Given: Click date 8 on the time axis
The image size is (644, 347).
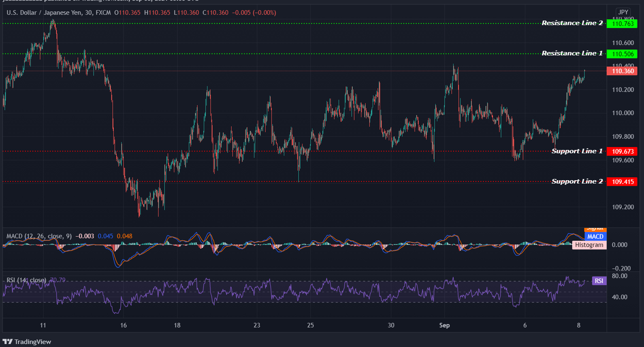Looking at the screenshot, I should [578, 325].
